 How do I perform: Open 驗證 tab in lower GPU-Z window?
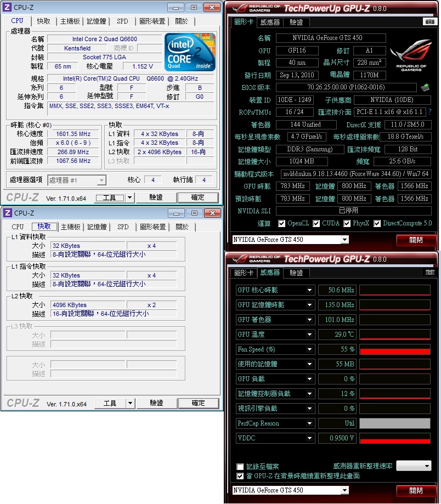coord(296,273)
